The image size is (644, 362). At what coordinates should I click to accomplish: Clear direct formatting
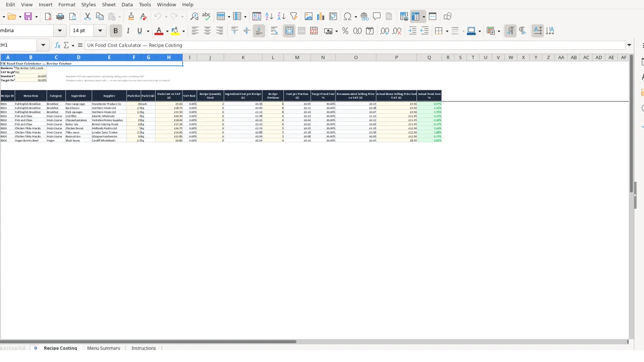tap(143, 17)
